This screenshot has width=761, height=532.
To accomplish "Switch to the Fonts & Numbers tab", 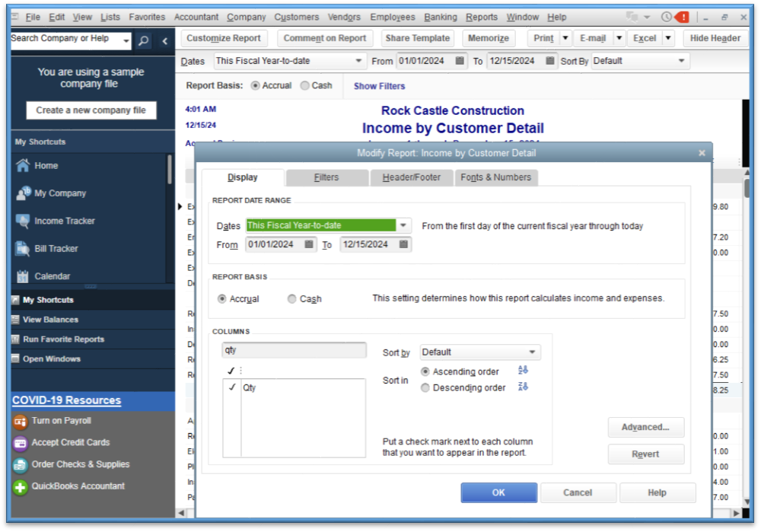I will tap(495, 177).
